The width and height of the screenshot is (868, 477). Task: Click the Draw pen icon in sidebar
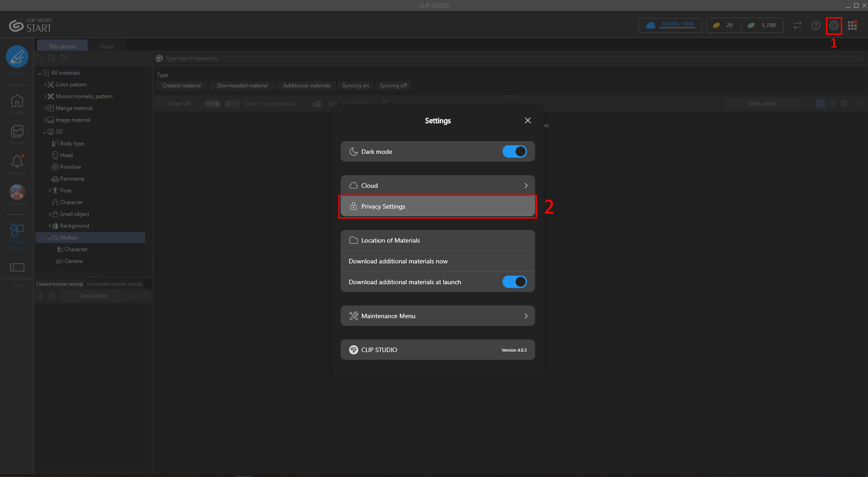point(17,57)
